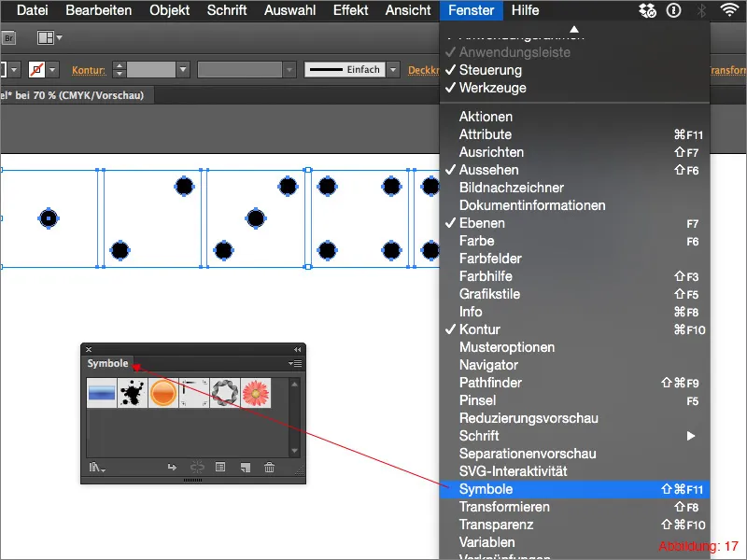The width and height of the screenshot is (747, 560).
Task: Click the Kontur stroke weight input field
Action: pos(151,69)
